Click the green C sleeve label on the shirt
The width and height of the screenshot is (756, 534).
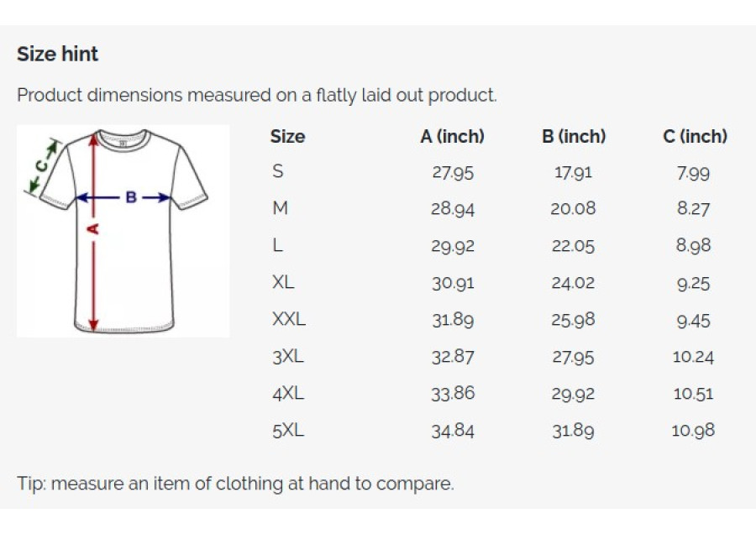click(x=41, y=165)
